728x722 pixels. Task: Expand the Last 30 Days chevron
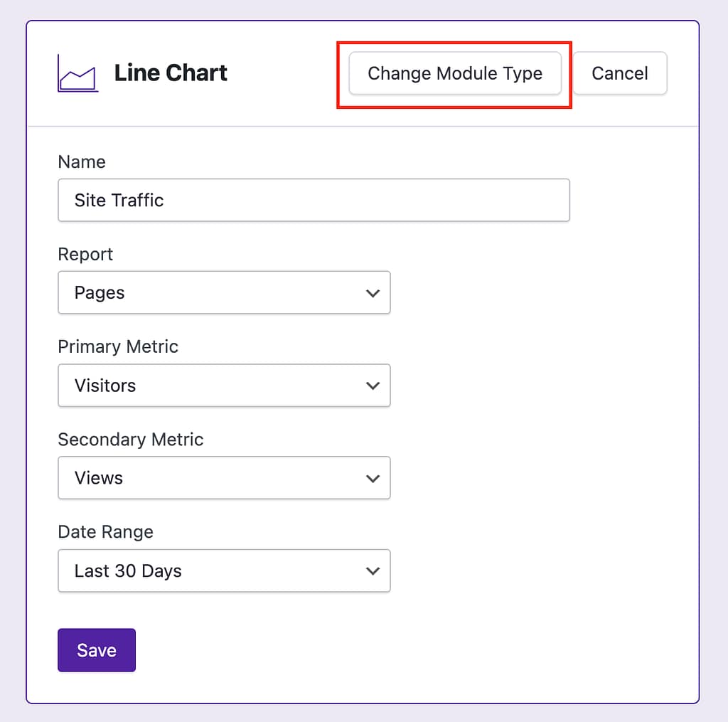click(373, 570)
